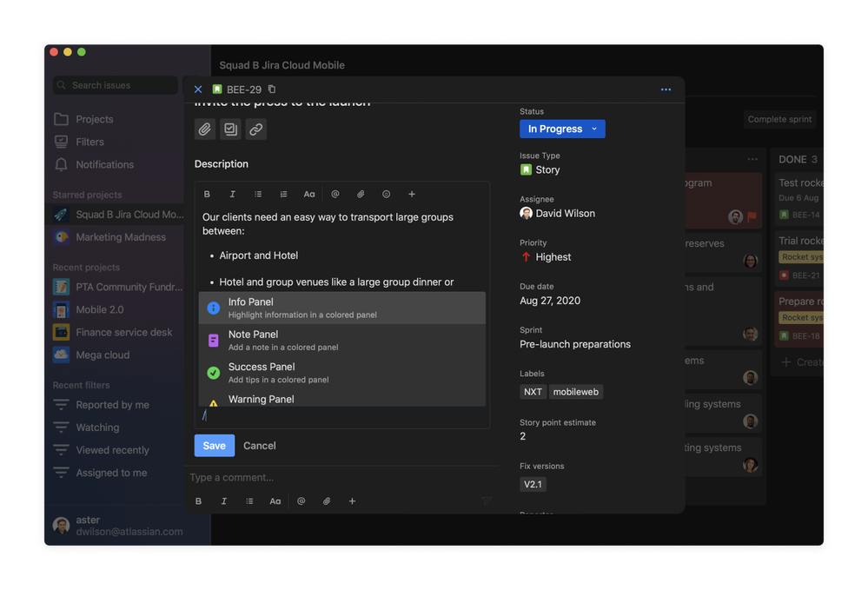Change assignee David Wilson
868x590 pixels.
[558, 214]
